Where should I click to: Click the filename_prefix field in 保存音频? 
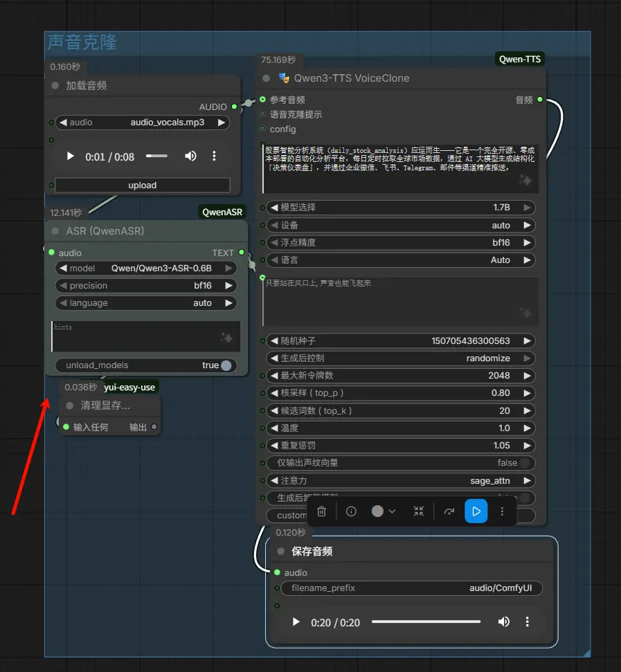(411, 588)
